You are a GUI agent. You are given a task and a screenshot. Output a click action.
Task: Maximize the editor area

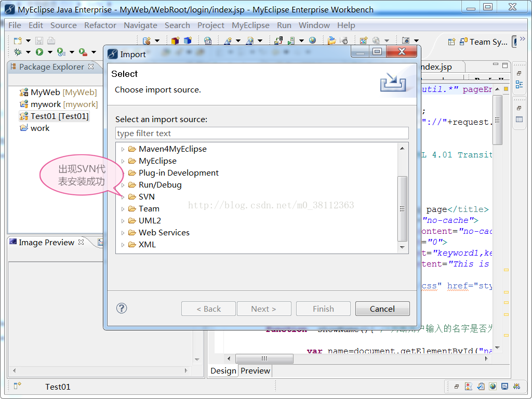point(505,65)
